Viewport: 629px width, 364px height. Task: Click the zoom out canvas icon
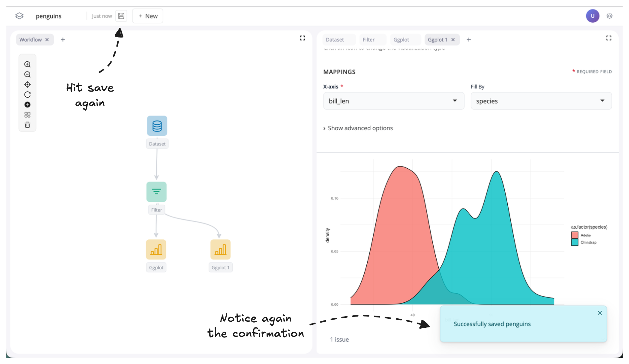(x=27, y=74)
